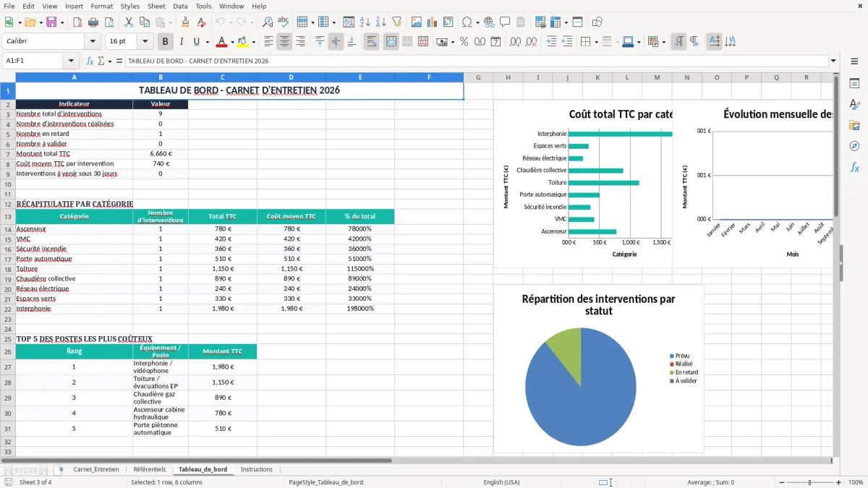Open Conditional Formatting dropdown arrow
This screenshot has width=868, height=488.
coord(663,42)
